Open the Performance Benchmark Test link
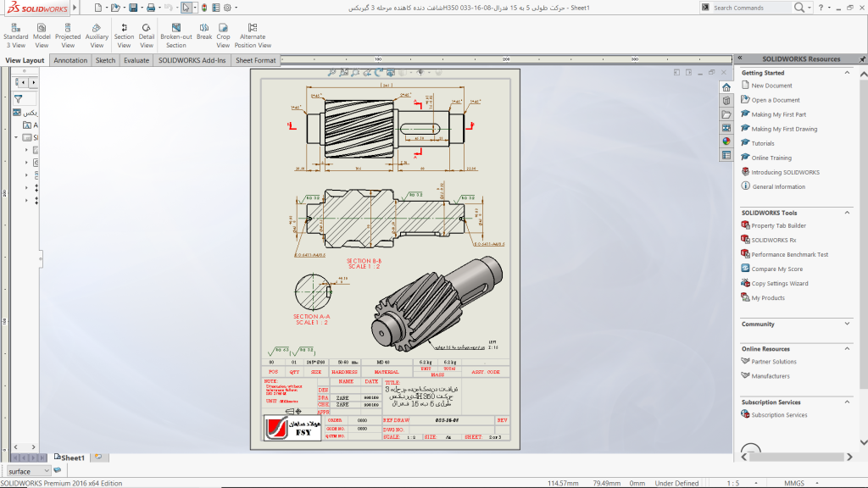The image size is (868, 488). (x=789, y=255)
